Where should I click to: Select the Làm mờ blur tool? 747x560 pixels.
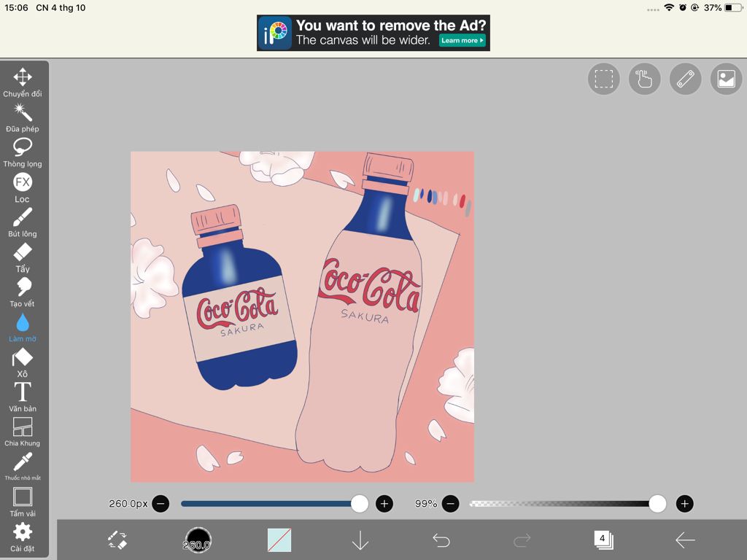(x=23, y=327)
